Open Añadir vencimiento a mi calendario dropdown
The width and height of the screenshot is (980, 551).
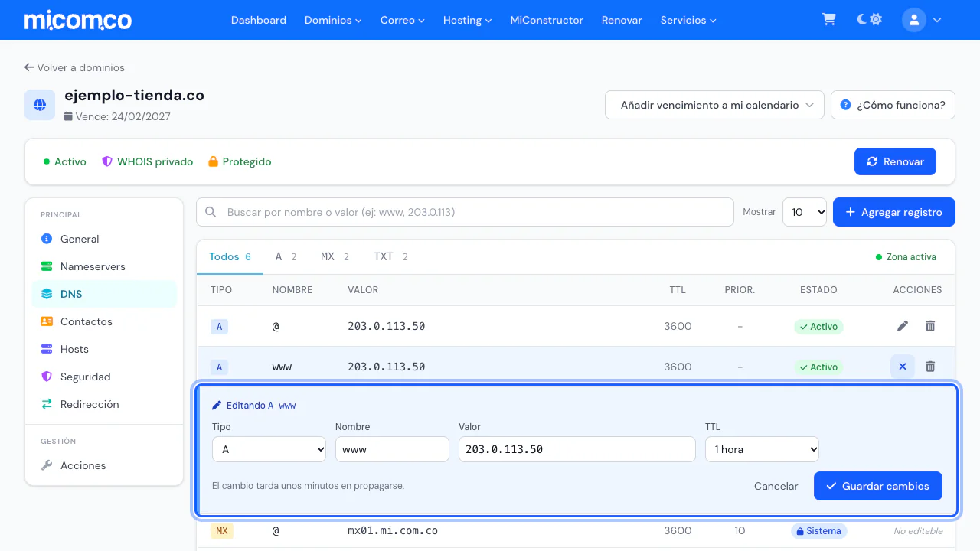click(714, 105)
